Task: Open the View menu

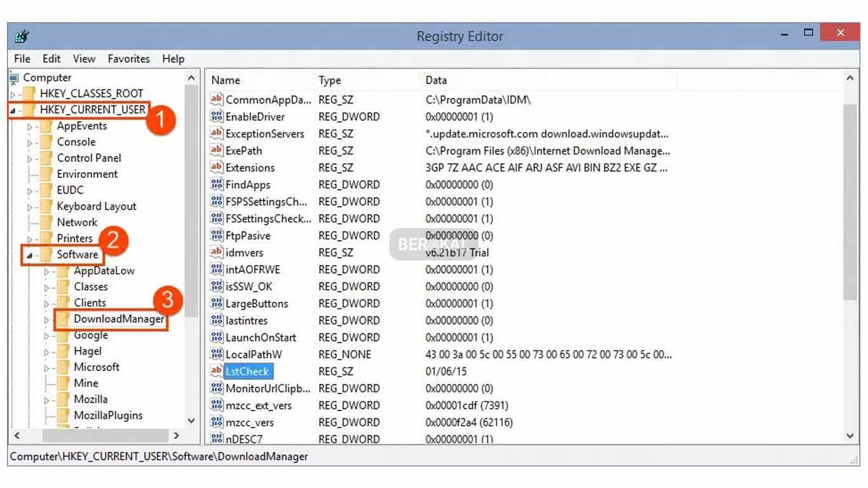Action: [84, 58]
